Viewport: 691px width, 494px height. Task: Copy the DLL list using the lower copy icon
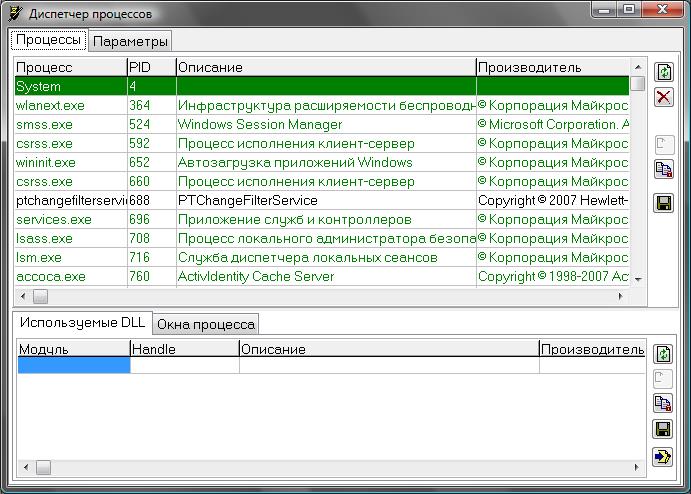pos(663,403)
